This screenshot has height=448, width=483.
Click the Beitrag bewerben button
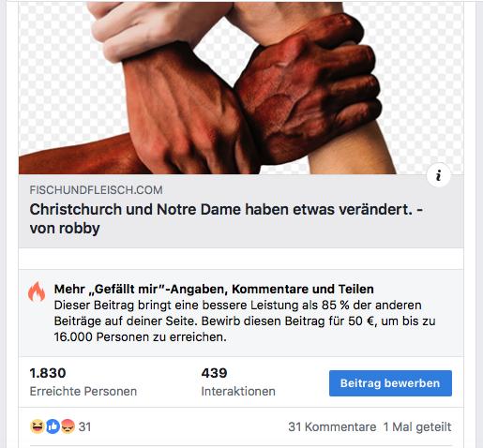[390, 383]
